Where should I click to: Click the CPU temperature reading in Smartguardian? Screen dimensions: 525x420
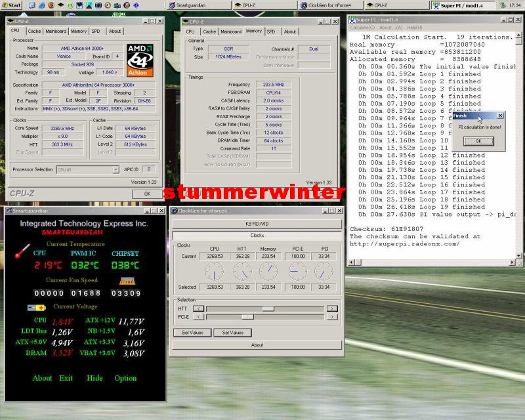48,265
